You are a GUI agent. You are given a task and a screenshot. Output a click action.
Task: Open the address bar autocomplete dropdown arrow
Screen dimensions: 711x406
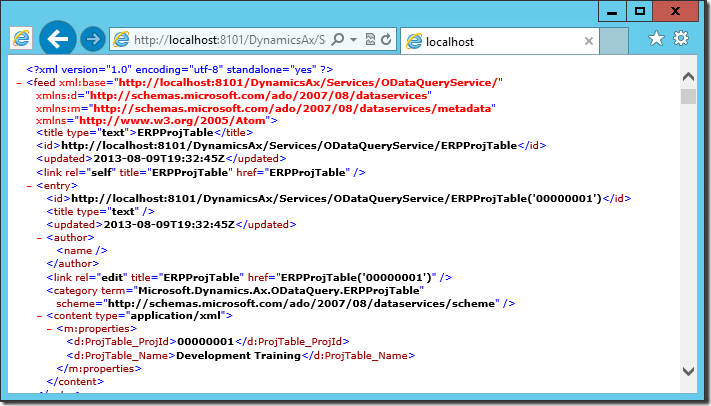click(353, 39)
